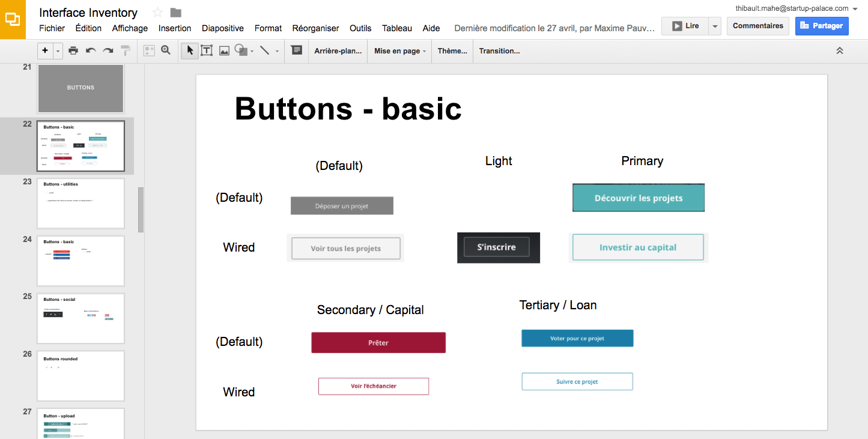Screen dimensions: 868x439
Task: Undo the last action
Action: pos(91,51)
